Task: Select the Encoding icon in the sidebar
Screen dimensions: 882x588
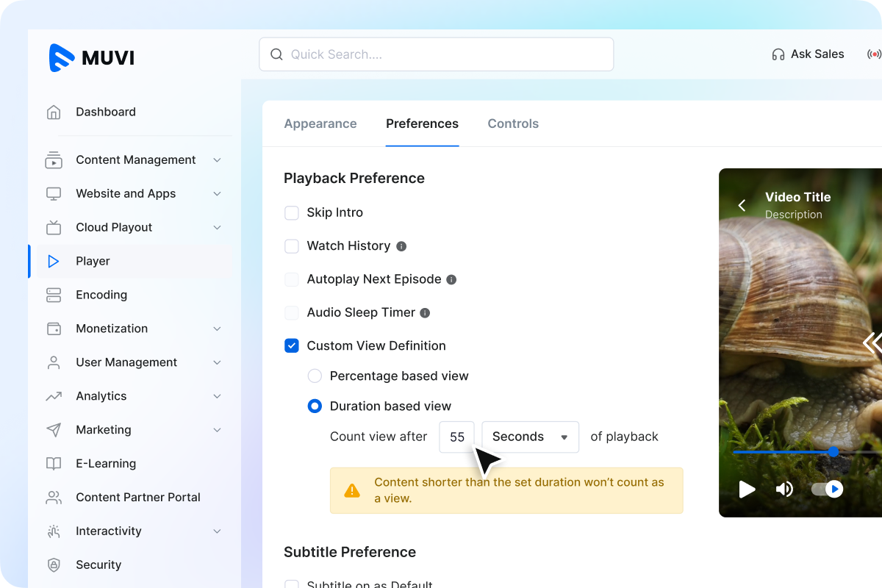Action: click(53, 295)
